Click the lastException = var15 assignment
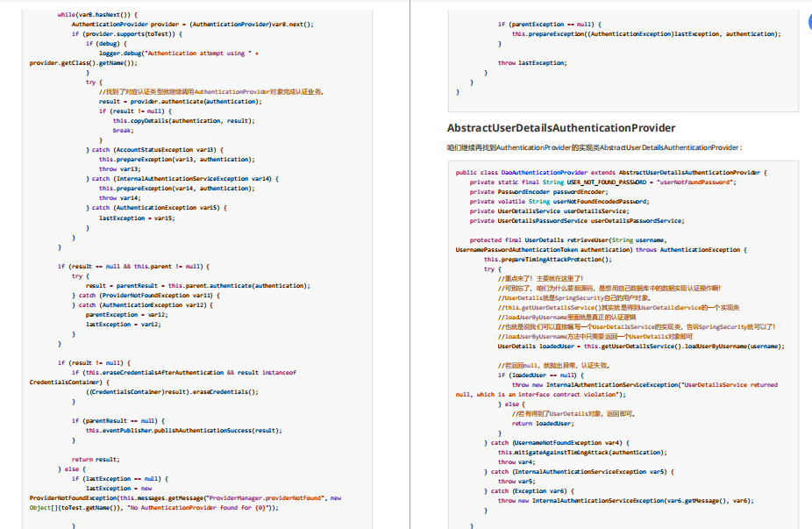The height and width of the screenshot is (529, 812). [137, 218]
